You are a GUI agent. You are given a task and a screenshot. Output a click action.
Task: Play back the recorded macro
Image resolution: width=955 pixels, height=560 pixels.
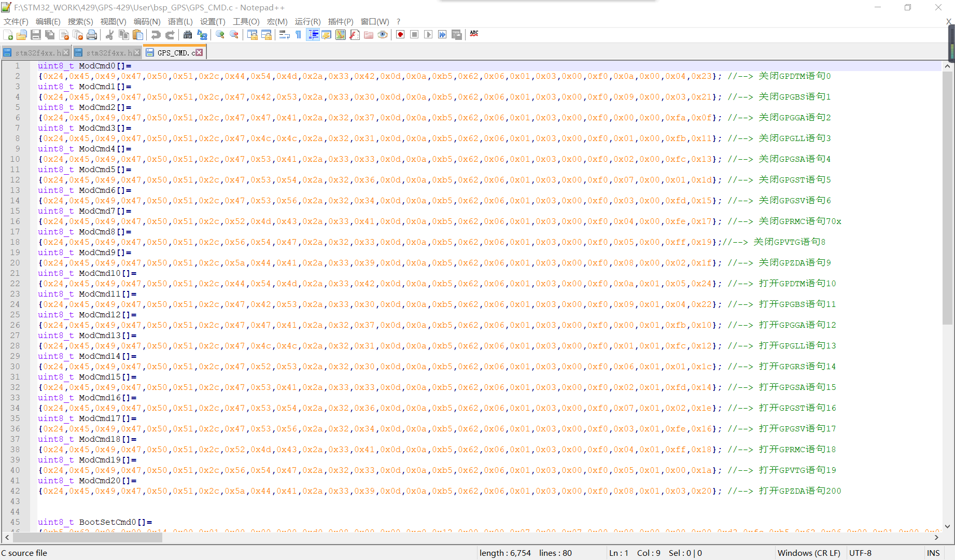pos(428,35)
